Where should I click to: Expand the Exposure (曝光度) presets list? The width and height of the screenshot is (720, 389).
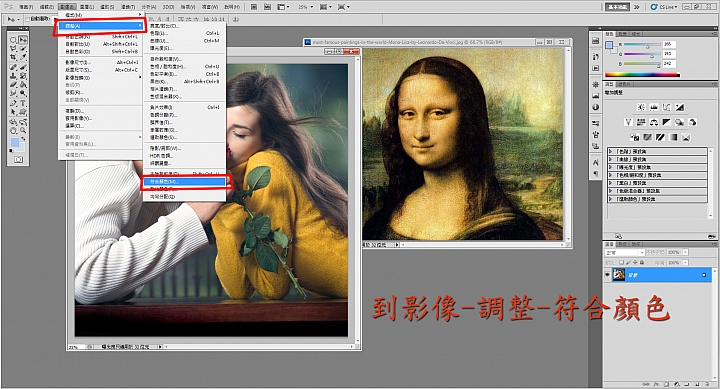(x=610, y=167)
